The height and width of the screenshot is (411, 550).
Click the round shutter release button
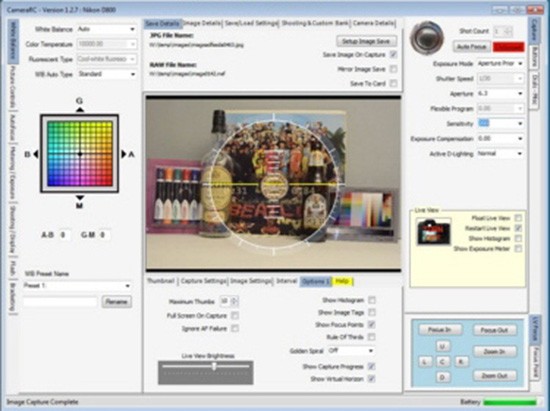tap(426, 38)
